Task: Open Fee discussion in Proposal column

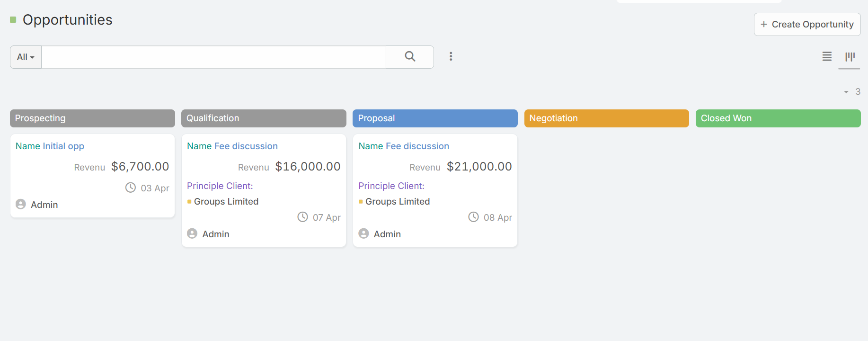Action: (x=417, y=146)
